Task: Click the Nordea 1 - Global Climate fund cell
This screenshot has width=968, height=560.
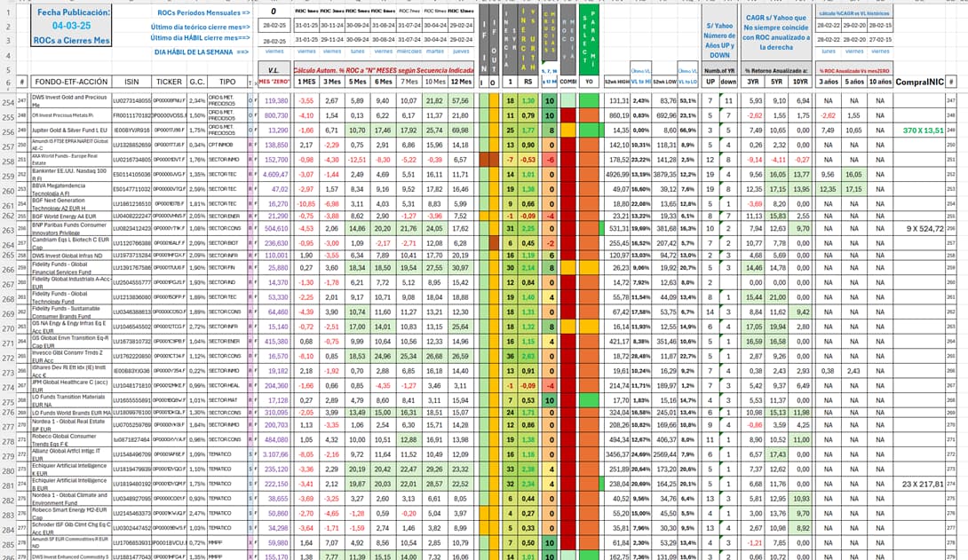Action: point(70,499)
